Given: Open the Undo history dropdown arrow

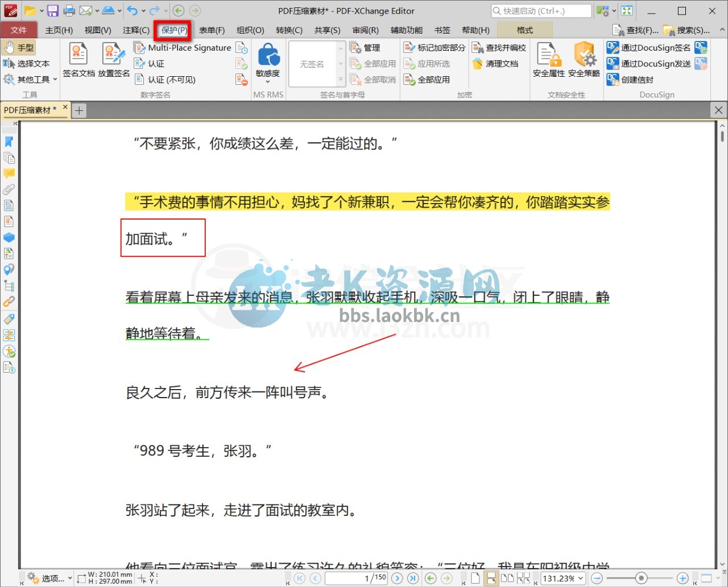Looking at the screenshot, I should [143, 11].
